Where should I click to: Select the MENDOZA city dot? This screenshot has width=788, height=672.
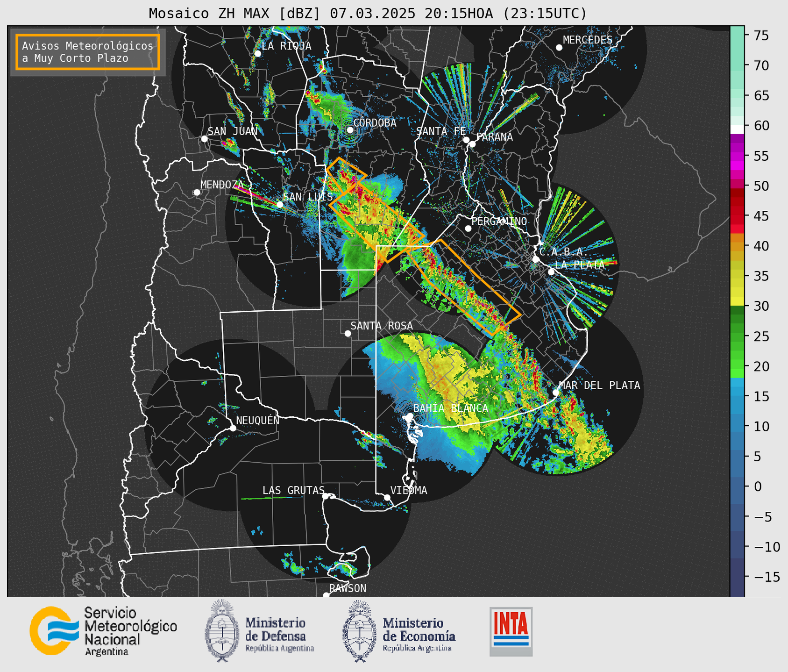click(x=197, y=193)
